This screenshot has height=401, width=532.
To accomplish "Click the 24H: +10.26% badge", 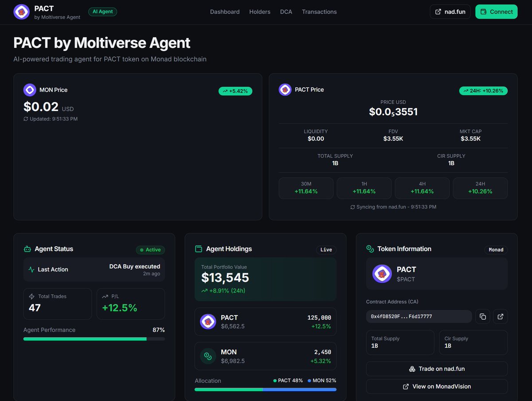I will click(x=483, y=90).
